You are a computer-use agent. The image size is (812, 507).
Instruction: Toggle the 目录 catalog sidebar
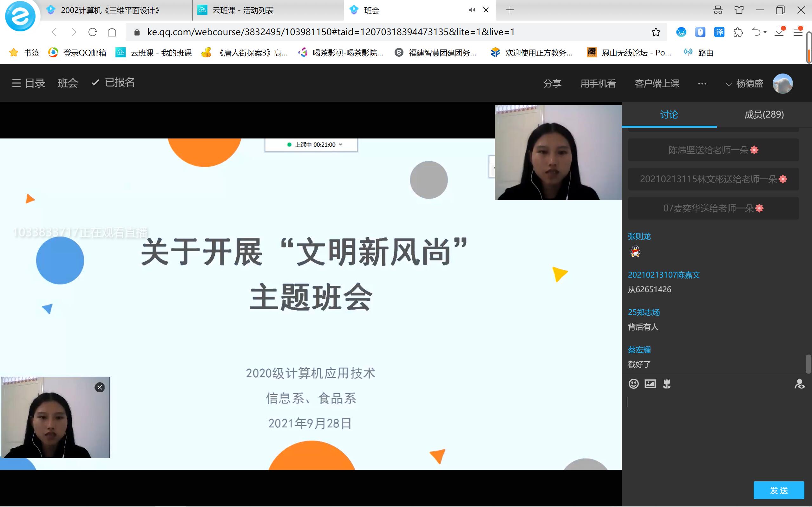29,83
